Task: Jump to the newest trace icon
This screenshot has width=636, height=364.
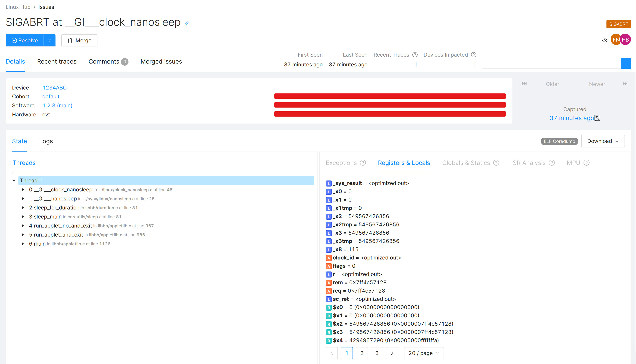Action: coord(625,84)
